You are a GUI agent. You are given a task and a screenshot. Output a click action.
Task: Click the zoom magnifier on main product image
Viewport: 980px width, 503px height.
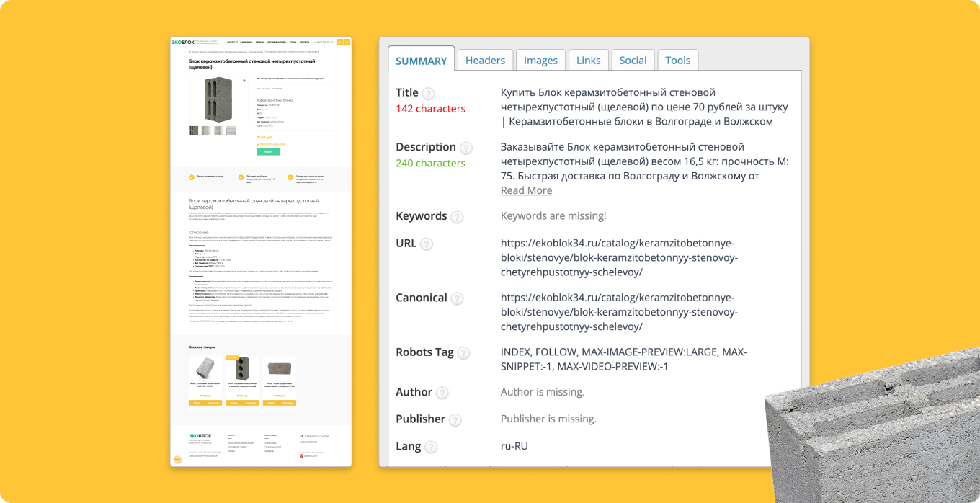click(244, 81)
